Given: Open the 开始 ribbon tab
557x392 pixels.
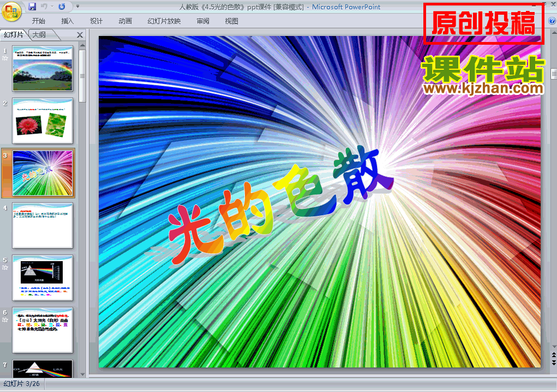Looking at the screenshot, I should click(x=38, y=21).
